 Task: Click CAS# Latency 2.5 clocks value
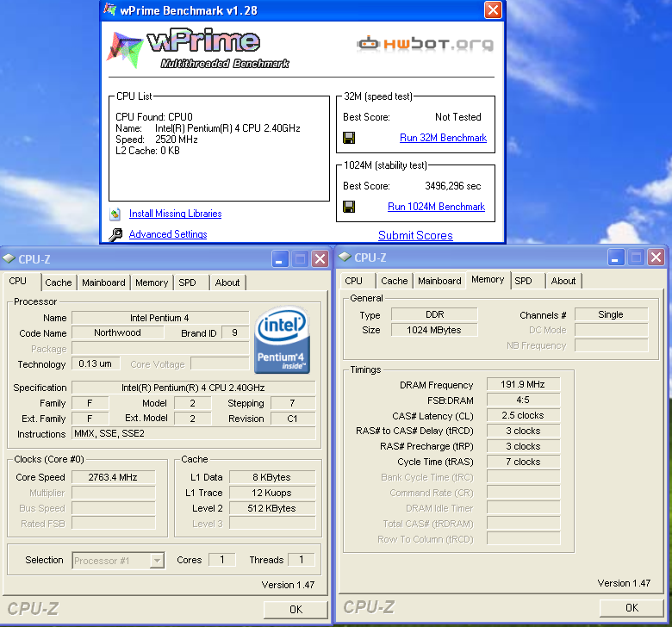point(523,415)
